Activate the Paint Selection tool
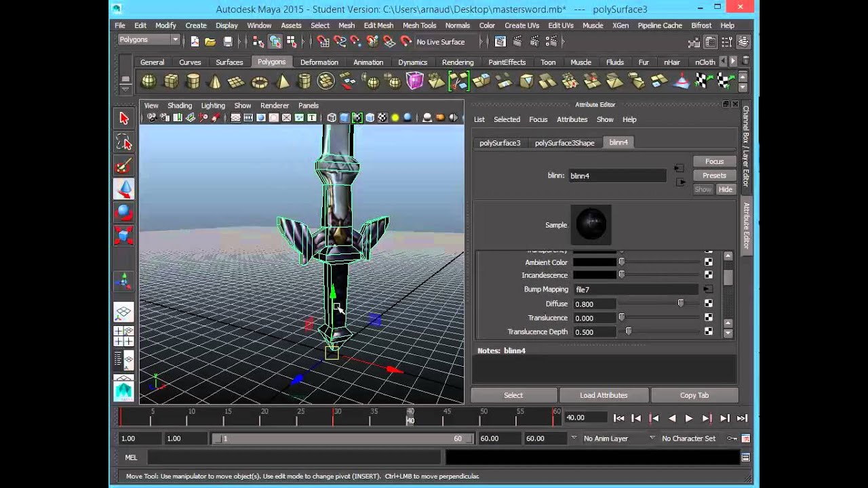This screenshot has height=488, width=868. tap(123, 166)
